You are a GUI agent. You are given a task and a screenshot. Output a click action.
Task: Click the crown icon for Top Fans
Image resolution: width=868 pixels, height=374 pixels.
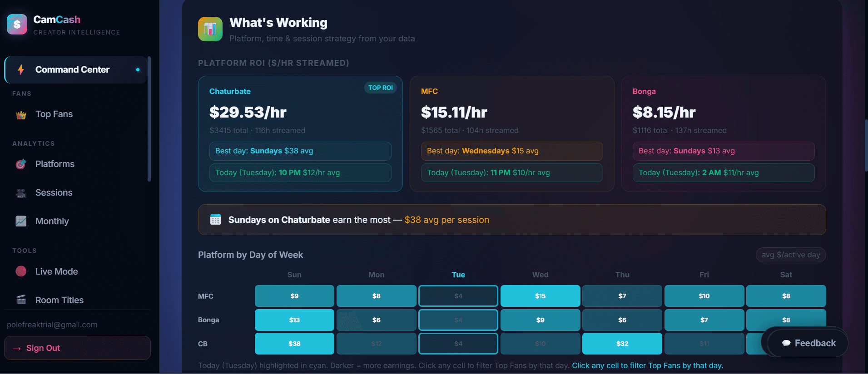(21, 115)
